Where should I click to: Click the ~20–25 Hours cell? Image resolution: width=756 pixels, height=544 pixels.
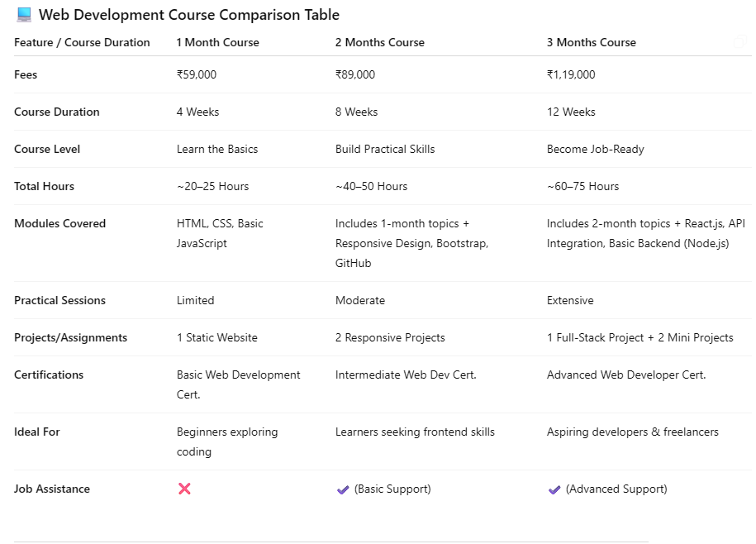[212, 186]
